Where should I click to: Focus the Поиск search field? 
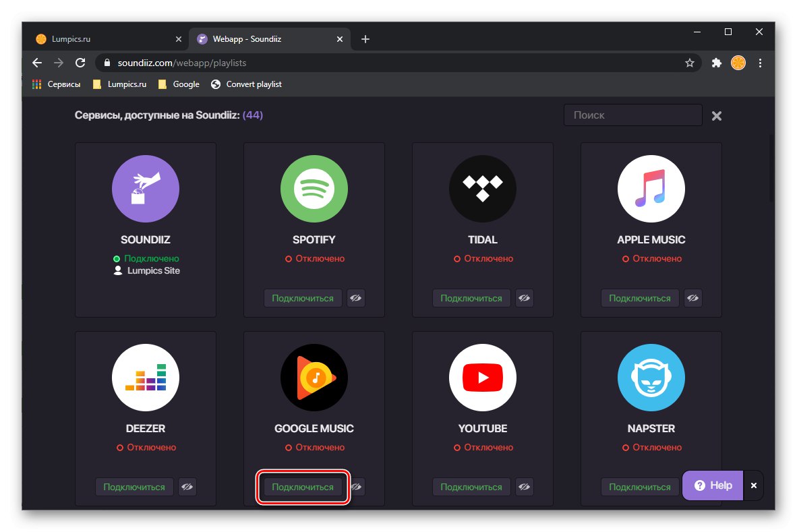pyautogui.click(x=633, y=115)
